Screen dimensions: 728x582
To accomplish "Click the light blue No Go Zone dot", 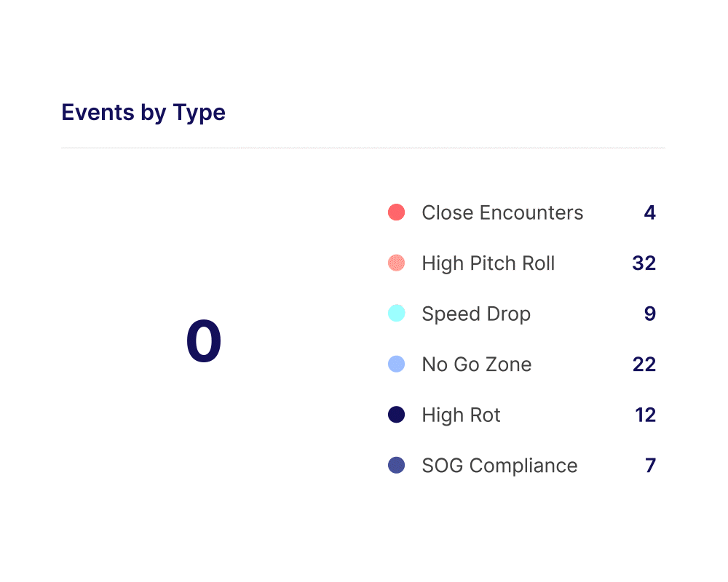I will tap(396, 364).
